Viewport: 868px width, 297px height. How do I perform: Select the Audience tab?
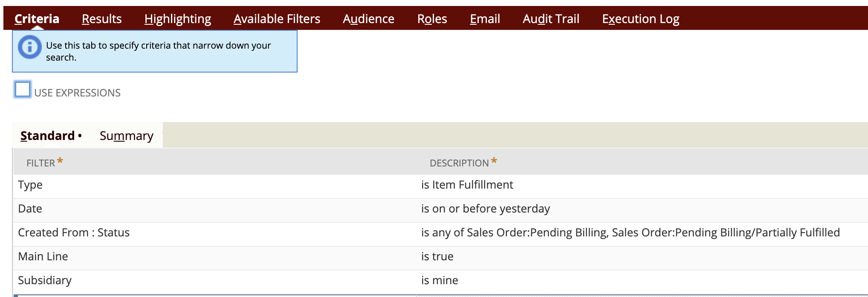pyautogui.click(x=368, y=19)
